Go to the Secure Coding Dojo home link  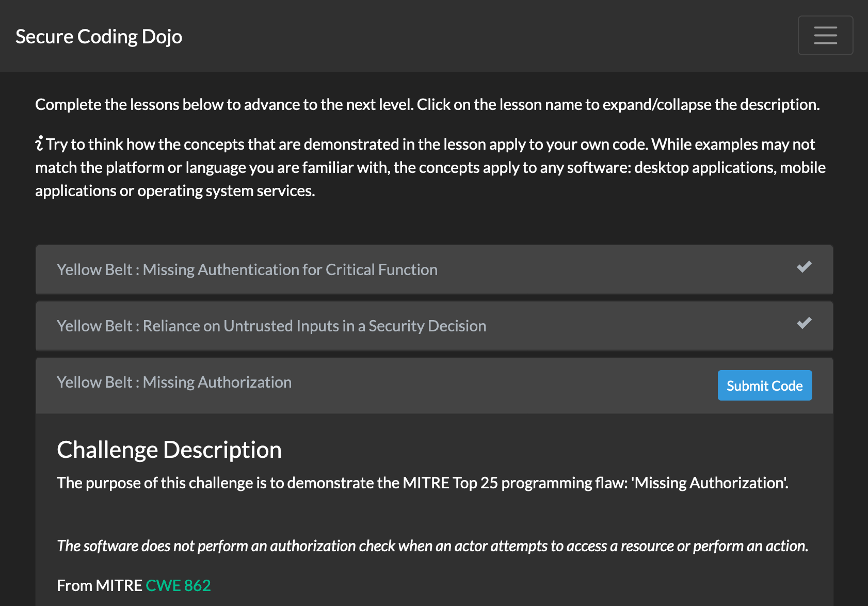(x=99, y=37)
